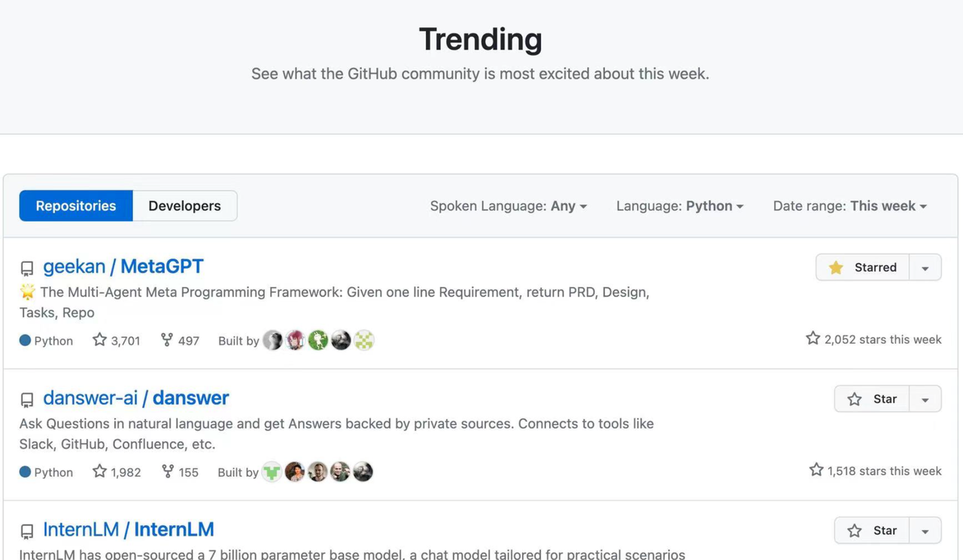The height and width of the screenshot is (560, 963).
Task: Click first contributor avatar for MetaGPT
Action: tap(273, 341)
